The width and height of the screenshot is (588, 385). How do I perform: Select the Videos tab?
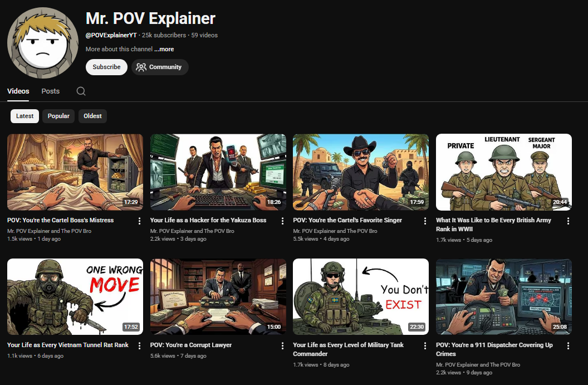[x=18, y=91]
